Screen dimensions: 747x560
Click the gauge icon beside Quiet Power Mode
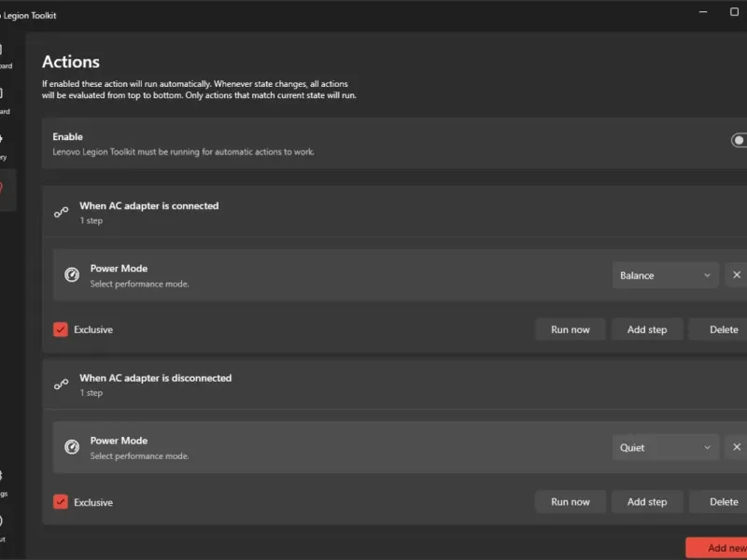pos(72,447)
